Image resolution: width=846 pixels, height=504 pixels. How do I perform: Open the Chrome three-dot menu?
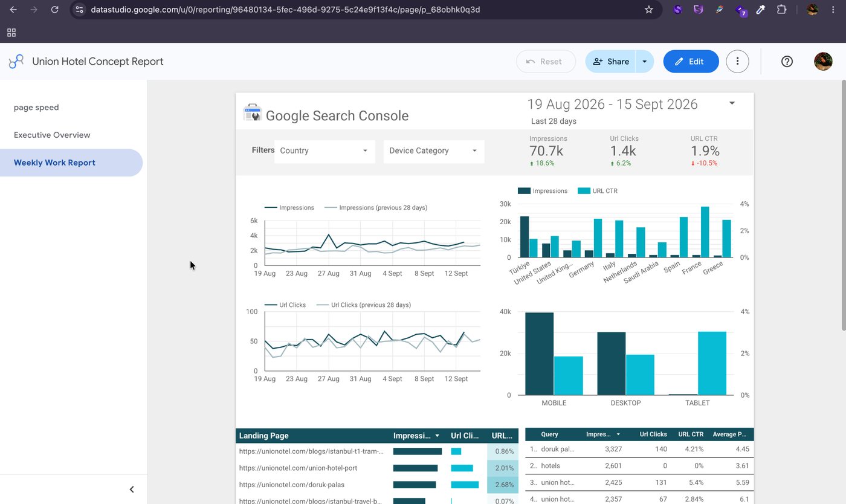pyautogui.click(x=834, y=10)
